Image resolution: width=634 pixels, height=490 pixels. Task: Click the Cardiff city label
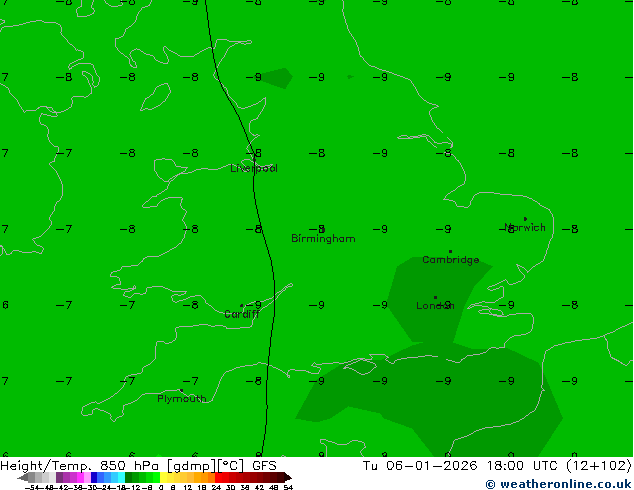click(241, 314)
